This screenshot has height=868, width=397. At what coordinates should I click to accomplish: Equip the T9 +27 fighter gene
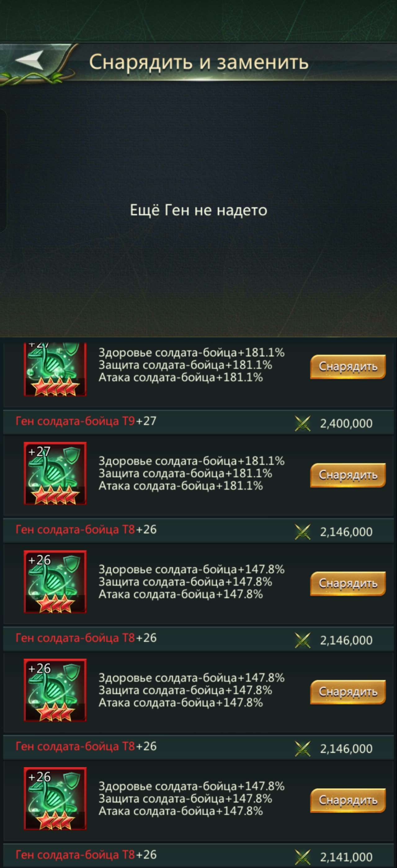click(x=348, y=475)
